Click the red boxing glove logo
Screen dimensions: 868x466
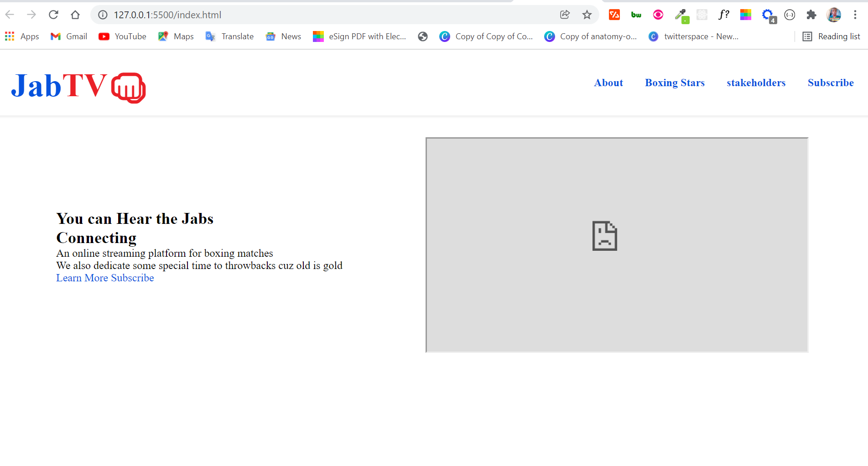pyautogui.click(x=129, y=88)
